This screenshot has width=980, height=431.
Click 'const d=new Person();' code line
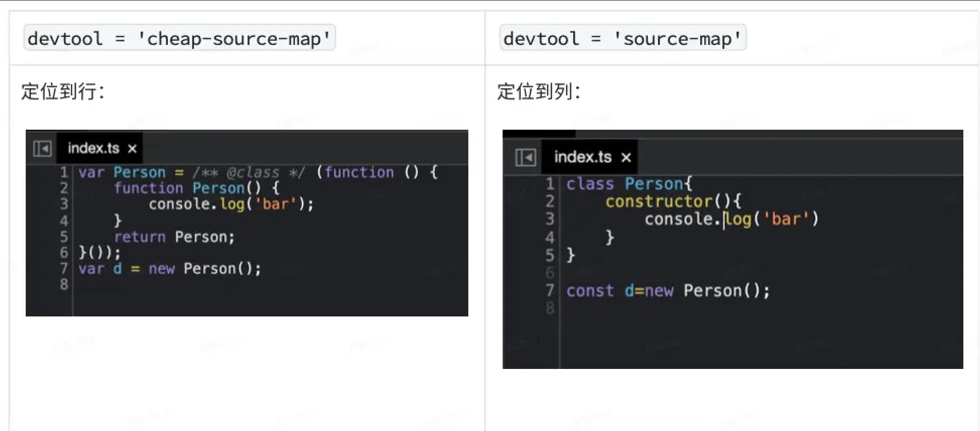point(668,291)
